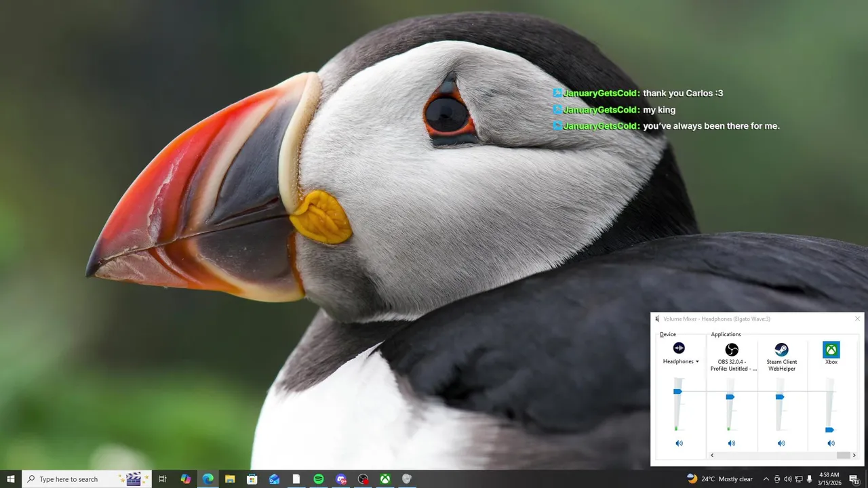Image resolution: width=868 pixels, height=488 pixels.
Task: Click the Meet Now camera tray icon
Action: [x=777, y=479]
